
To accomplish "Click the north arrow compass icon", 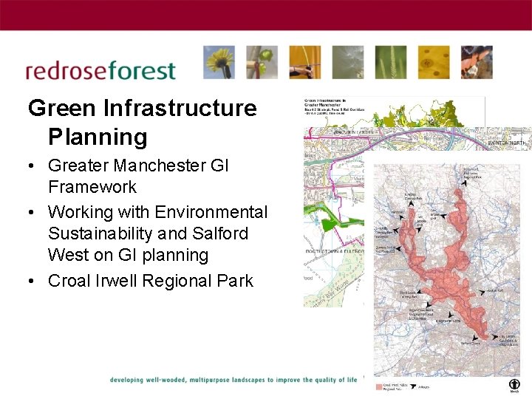I will (x=514, y=385).
